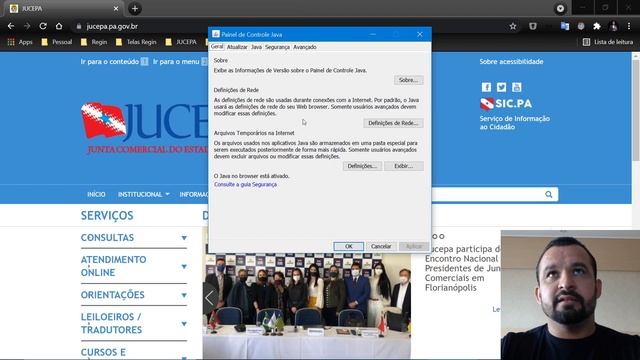This screenshot has height=360, width=640.
Task: Open the JUCEPA bookmarks folder
Action: point(181,42)
